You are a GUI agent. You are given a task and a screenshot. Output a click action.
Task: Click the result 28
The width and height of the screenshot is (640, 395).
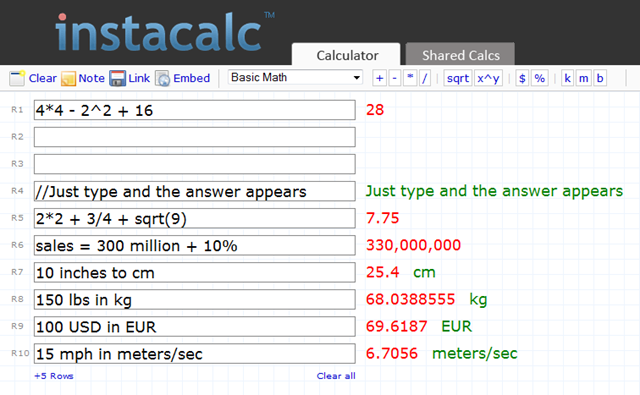[x=375, y=110]
